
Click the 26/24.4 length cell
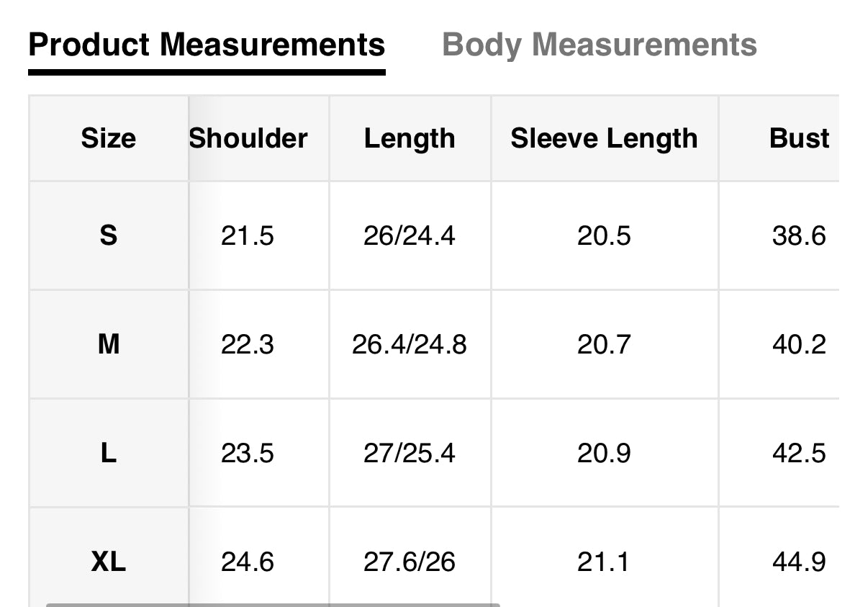click(x=410, y=235)
